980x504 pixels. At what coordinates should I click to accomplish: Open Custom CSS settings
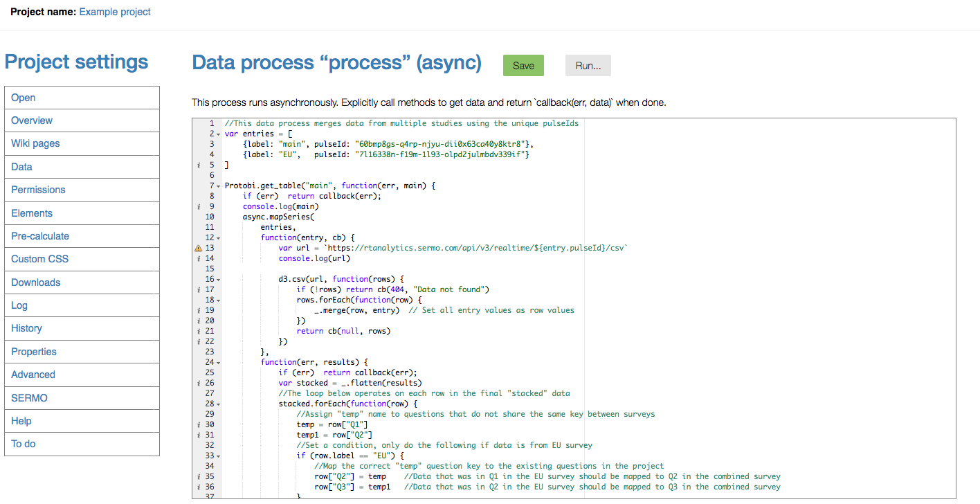click(82, 259)
